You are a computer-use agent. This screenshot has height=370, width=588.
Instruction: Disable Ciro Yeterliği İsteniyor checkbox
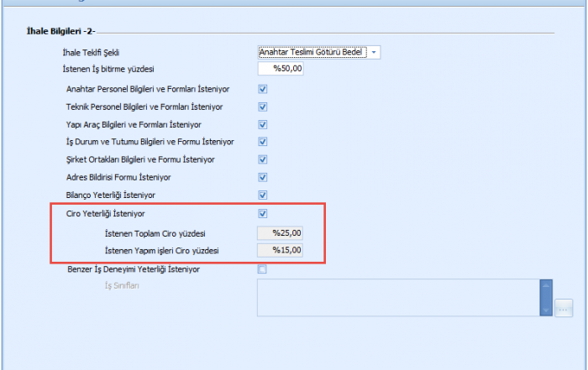[x=262, y=214]
